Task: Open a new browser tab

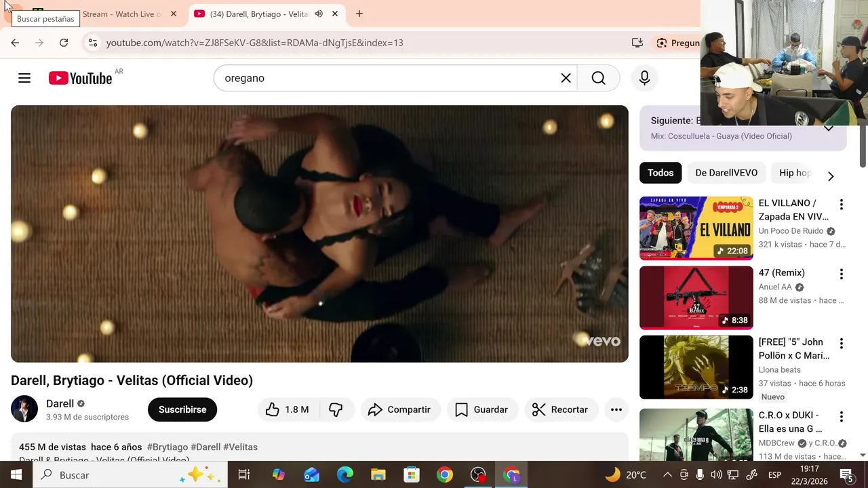Action: click(359, 14)
